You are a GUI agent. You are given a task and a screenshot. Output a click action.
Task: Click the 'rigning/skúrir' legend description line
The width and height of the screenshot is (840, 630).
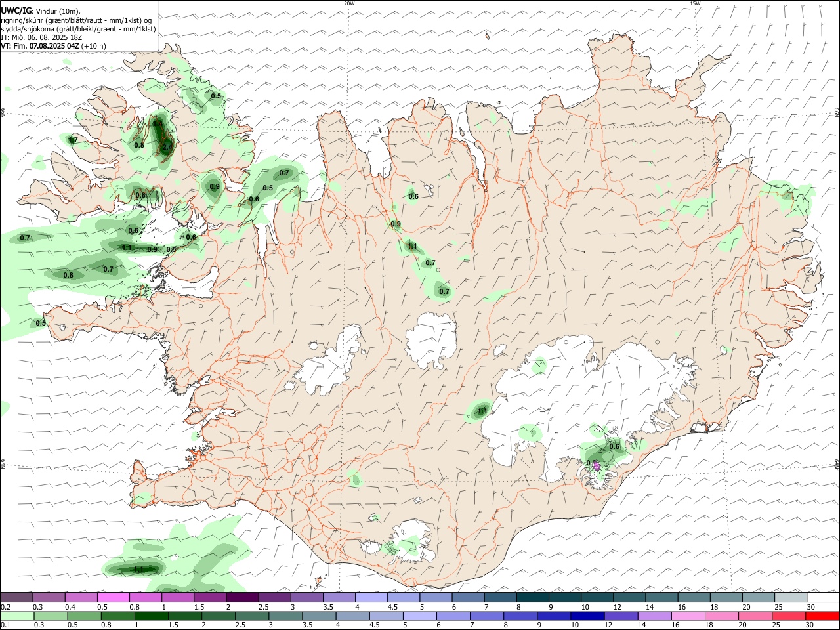tap(77, 20)
